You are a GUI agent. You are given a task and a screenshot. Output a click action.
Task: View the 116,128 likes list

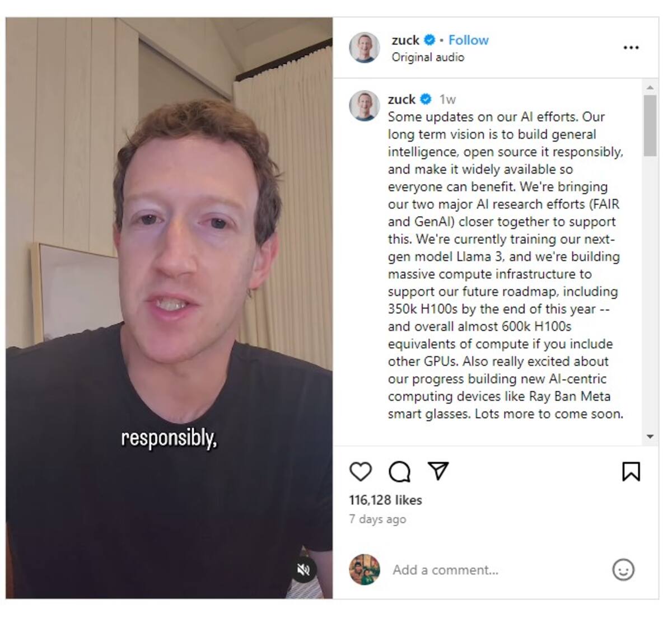point(385,500)
